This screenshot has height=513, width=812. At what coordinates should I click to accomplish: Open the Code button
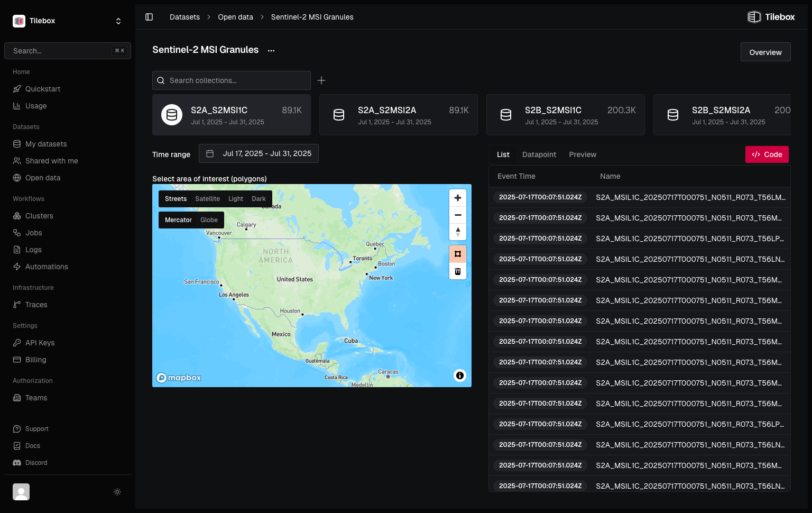tap(767, 154)
